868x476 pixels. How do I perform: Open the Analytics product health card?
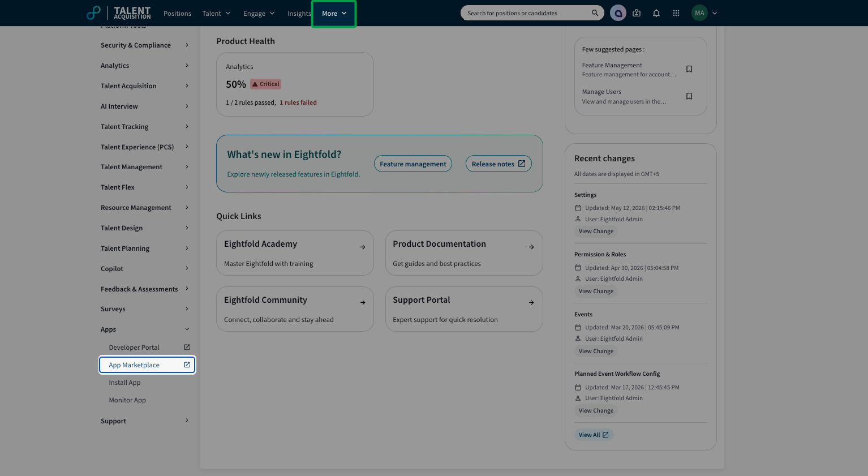pos(295,84)
